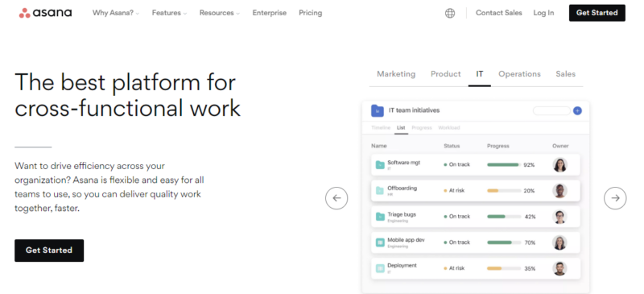
Task: Click the Deployment 35% progress bar
Action: click(x=504, y=268)
